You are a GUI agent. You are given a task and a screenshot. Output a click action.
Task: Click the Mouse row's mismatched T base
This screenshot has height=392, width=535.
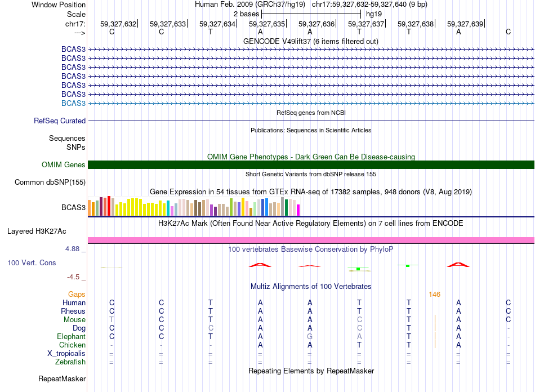112,320
